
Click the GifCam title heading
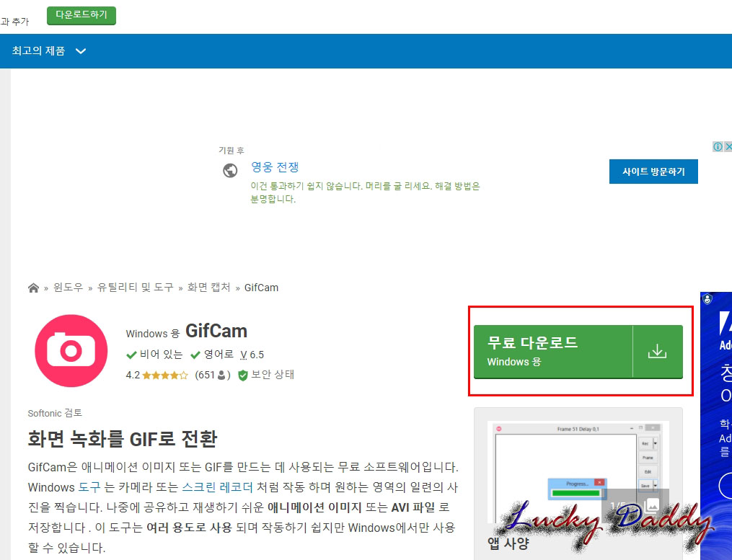216,331
